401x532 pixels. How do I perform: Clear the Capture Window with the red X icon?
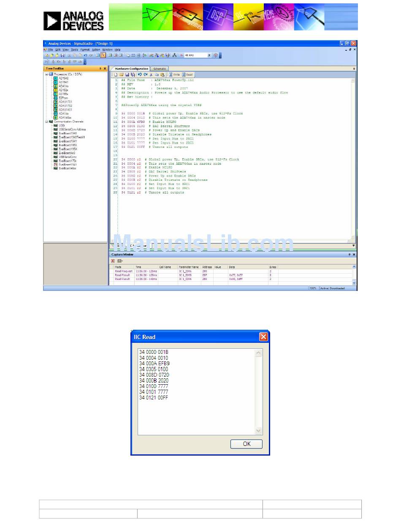pos(113,261)
